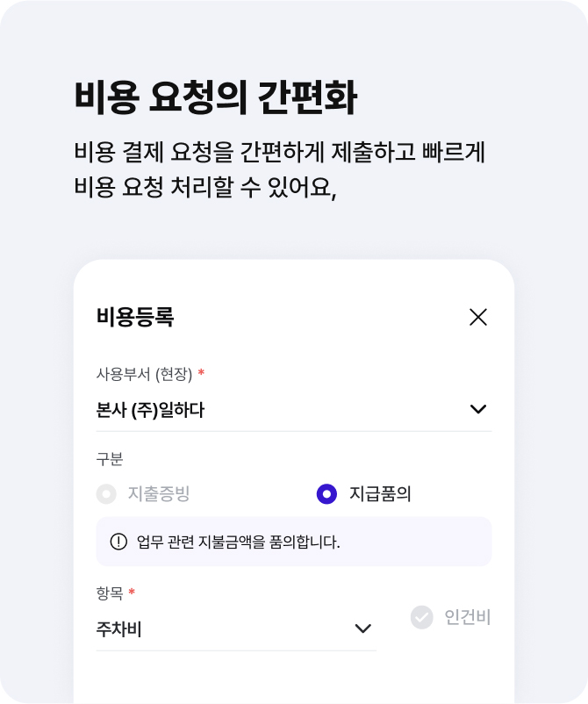Screen dimensions: 588x704
Task: Click the 사용부서 (현장) field label
Action: click(x=144, y=374)
